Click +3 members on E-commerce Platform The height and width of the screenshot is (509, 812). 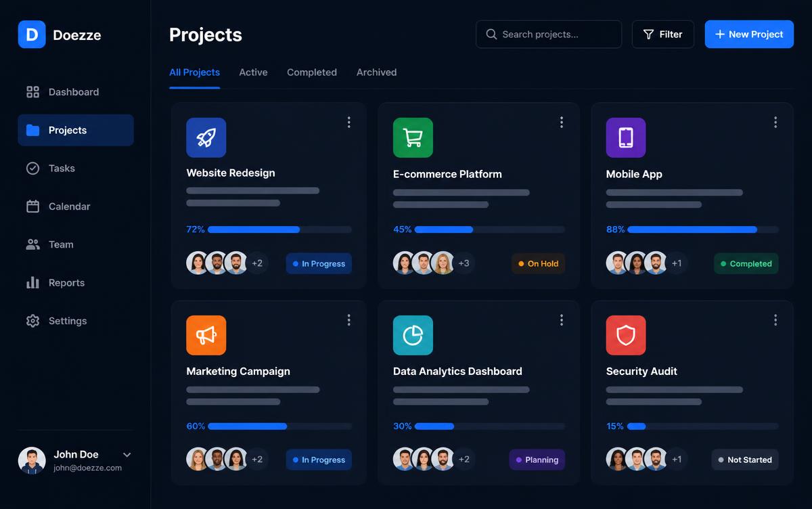[x=464, y=263]
